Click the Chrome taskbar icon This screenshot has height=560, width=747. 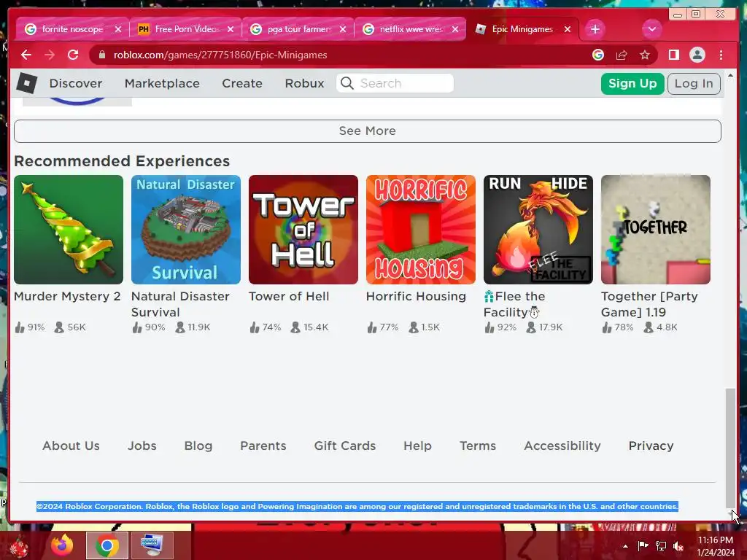(107, 545)
